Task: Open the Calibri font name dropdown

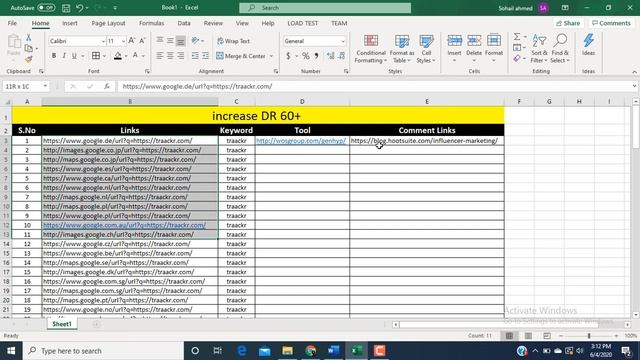Action: [103, 41]
